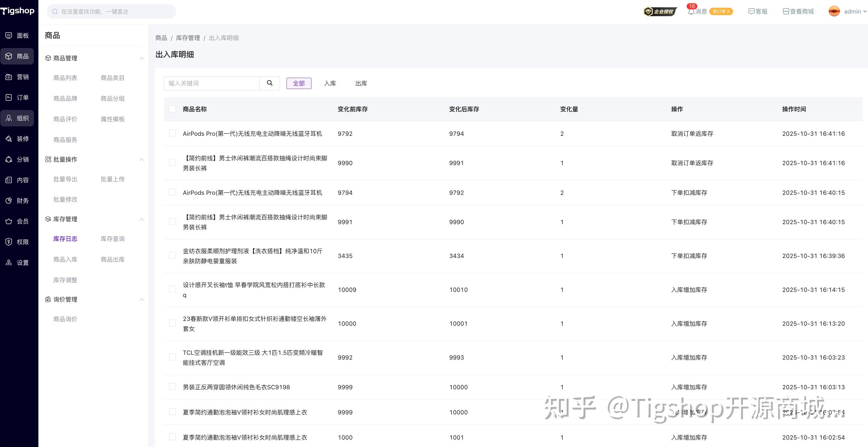Click the 财务 finance sidebar icon
Viewport: 868px width, 447px height.
[x=9, y=200]
